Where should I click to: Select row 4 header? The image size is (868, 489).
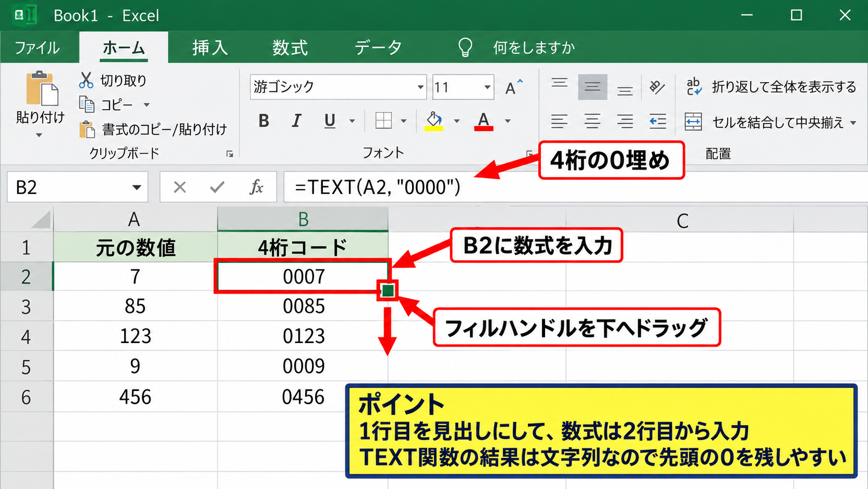coord(26,337)
